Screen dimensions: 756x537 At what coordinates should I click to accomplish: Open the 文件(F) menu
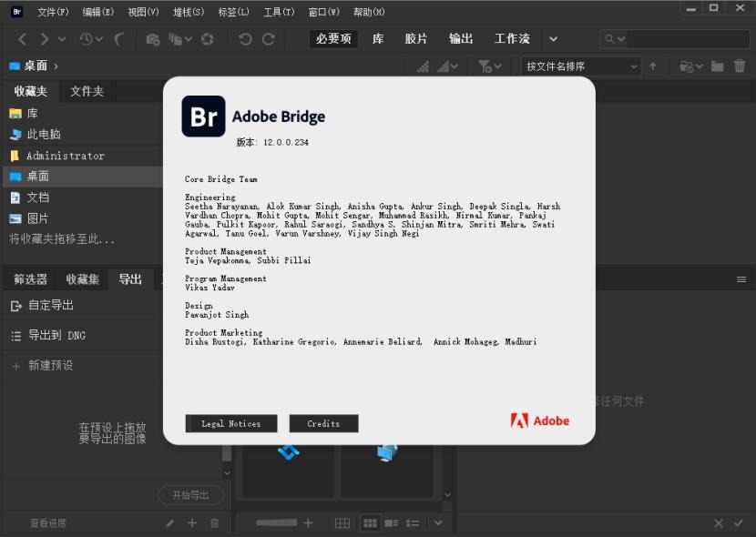(x=53, y=12)
